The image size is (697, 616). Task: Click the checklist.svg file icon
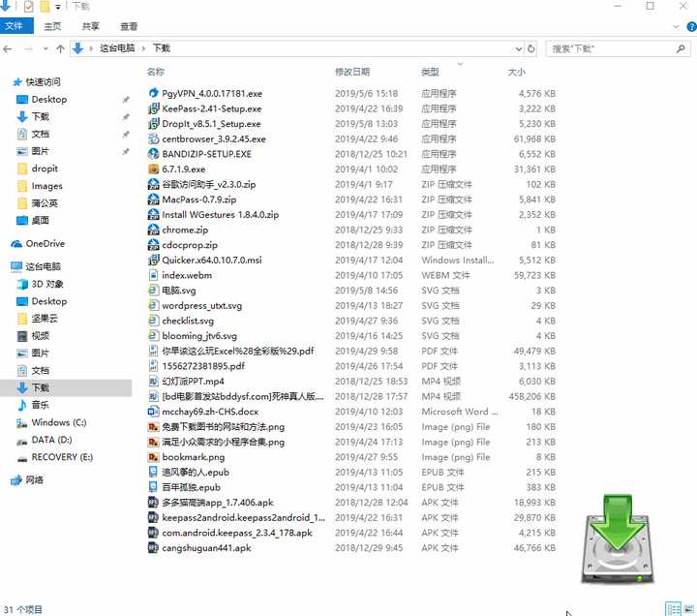(153, 321)
